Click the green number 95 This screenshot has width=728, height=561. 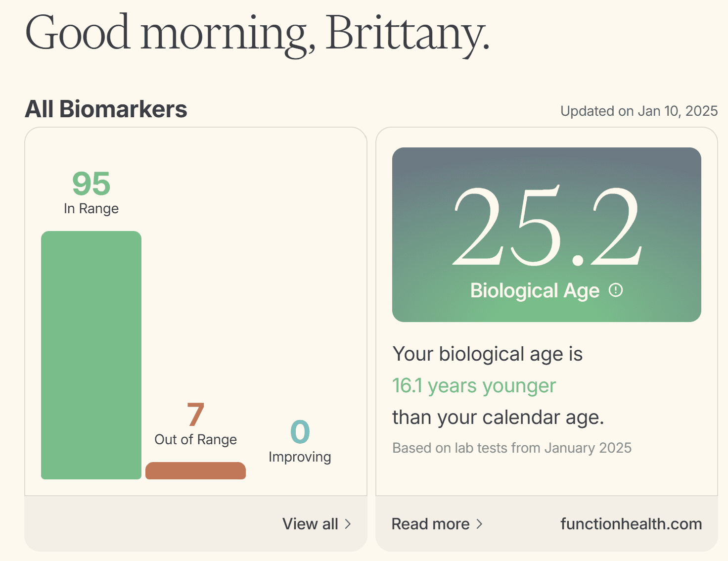coord(91,184)
